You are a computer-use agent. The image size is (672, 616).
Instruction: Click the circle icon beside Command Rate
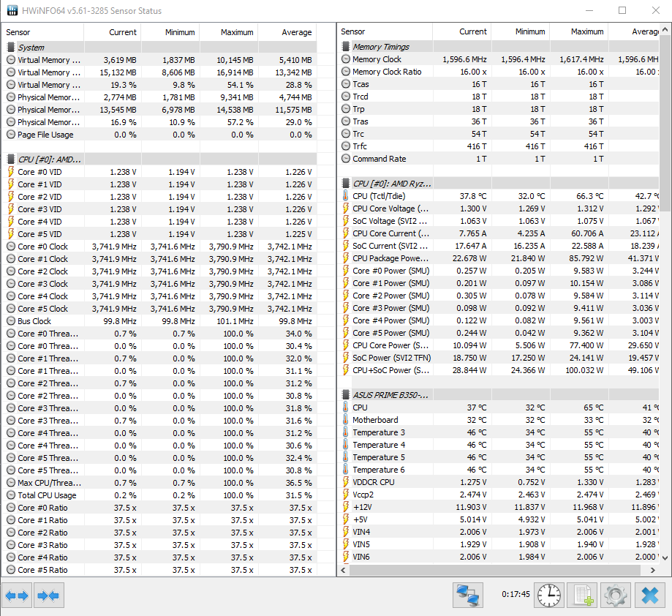[345, 159]
